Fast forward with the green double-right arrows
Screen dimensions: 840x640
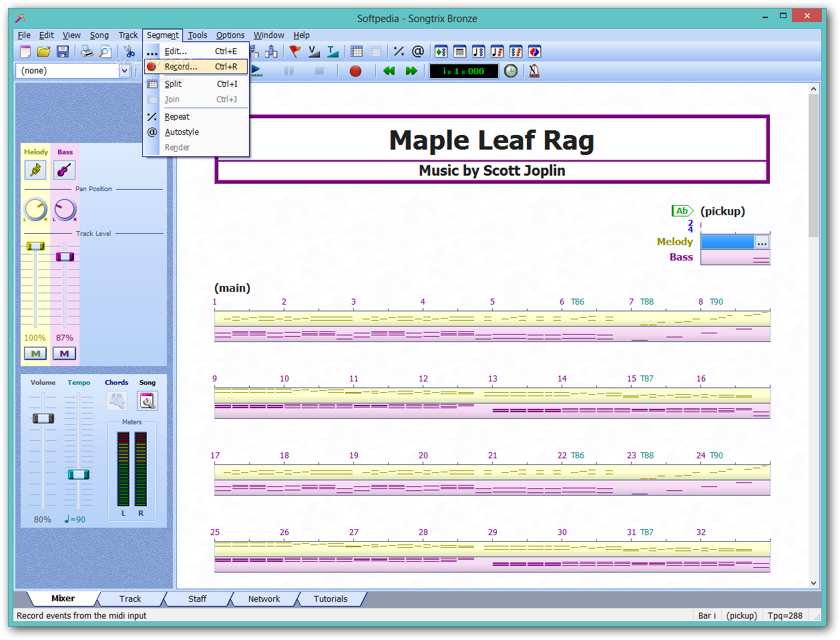click(411, 71)
